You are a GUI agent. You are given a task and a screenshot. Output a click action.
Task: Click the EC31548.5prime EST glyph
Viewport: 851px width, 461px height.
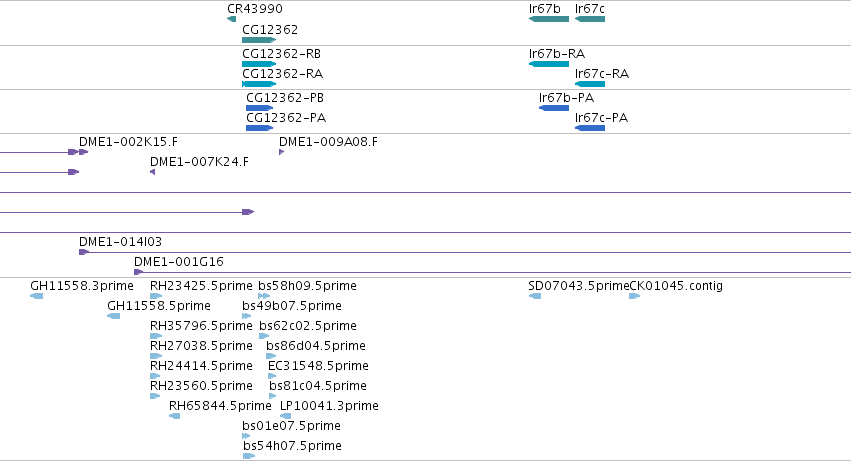[x=272, y=376]
